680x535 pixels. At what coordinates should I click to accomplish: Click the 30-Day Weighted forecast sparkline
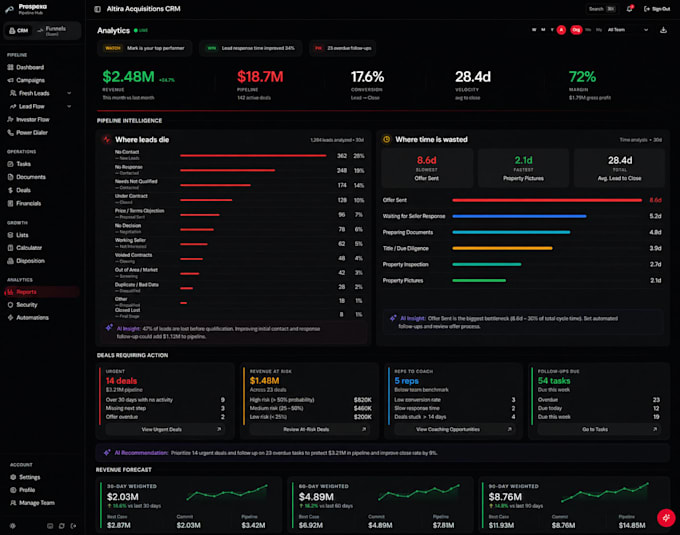[227, 493]
